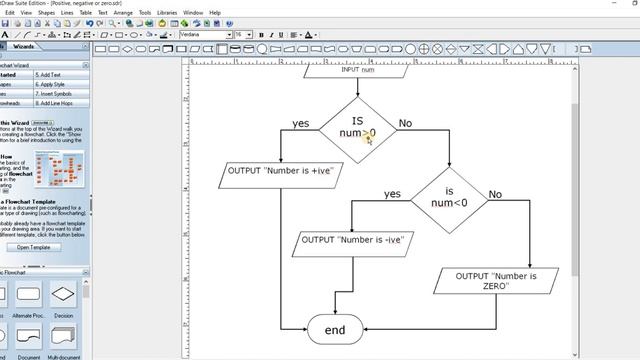Click wizard step 5. Add Text
The height and width of the screenshot is (360, 640).
click(61, 75)
